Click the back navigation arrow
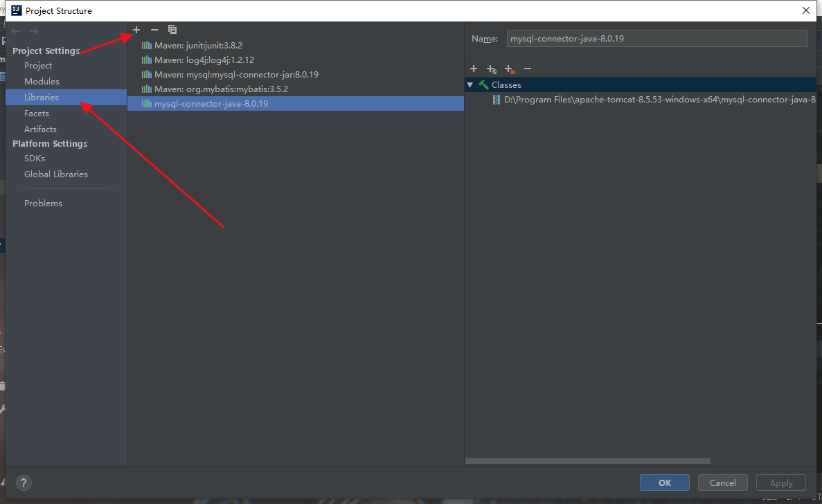This screenshot has width=822, height=504. coord(15,30)
